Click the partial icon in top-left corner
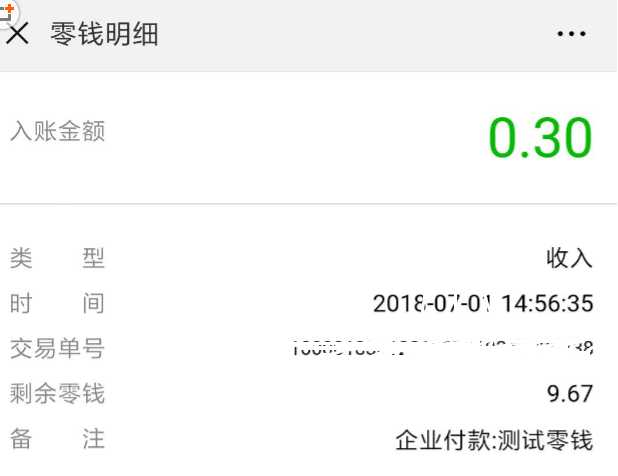Image resolution: width=618 pixels, height=476 pixels. 8,13
